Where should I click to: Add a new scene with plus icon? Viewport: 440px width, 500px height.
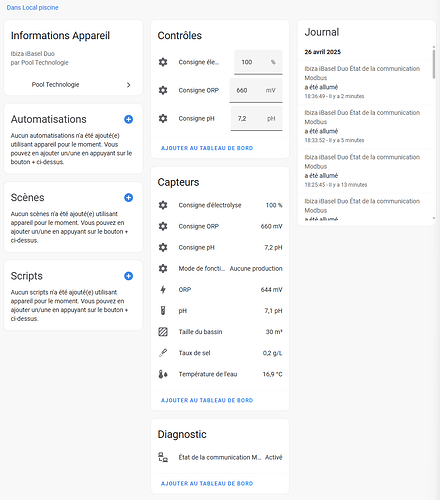coord(128,198)
